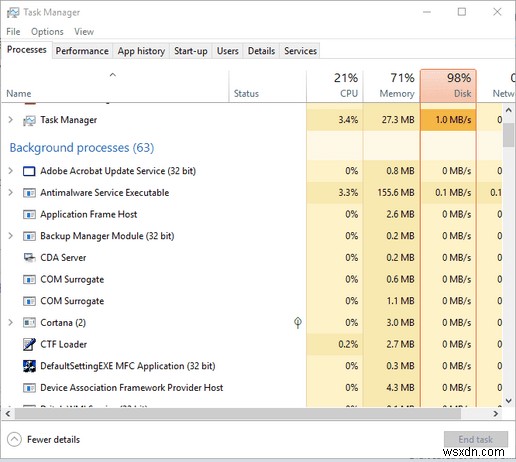Screen dimensions: 516x462
Task: Click the End task button
Action: tap(476, 439)
